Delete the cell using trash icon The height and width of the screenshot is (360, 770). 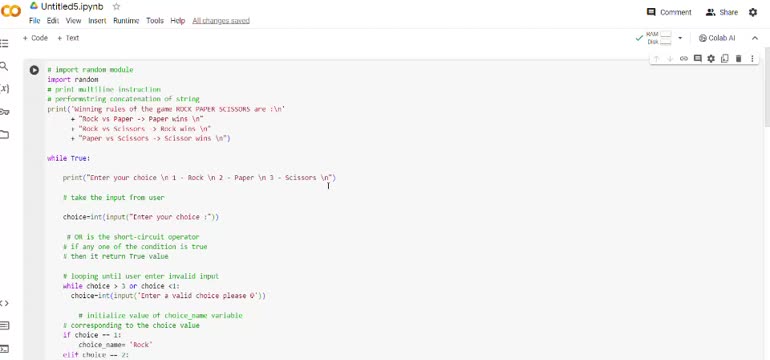[x=738, y=58]
